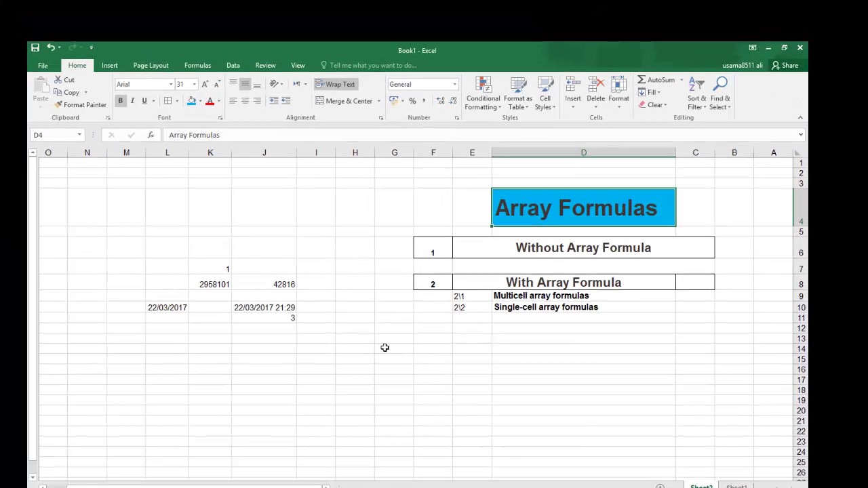The width and height of the screenshot is (868, 488).
Task: Switch to the Data tab
Action: pyautogui.click(x=233, y=66)
